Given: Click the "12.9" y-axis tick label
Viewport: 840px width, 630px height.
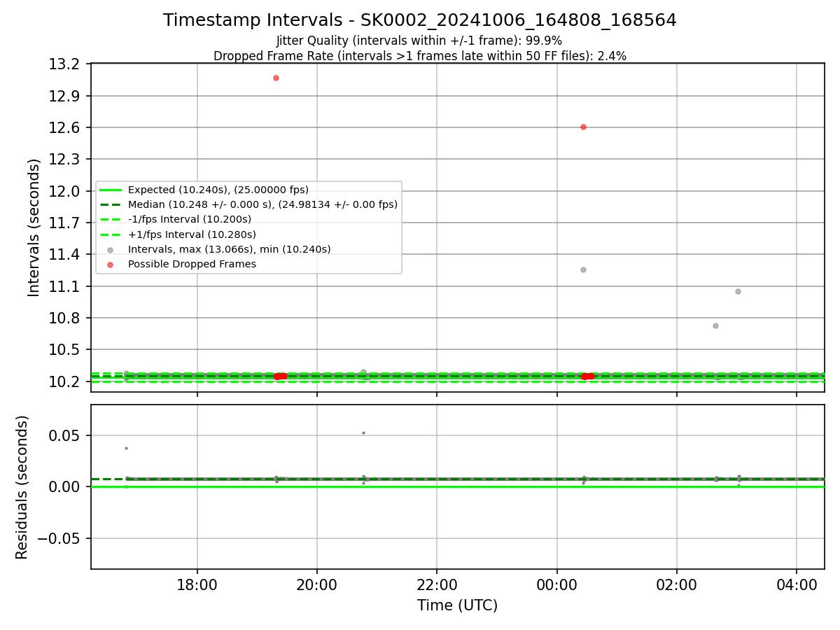Looking at the screenshot, I should pos(66,96).
